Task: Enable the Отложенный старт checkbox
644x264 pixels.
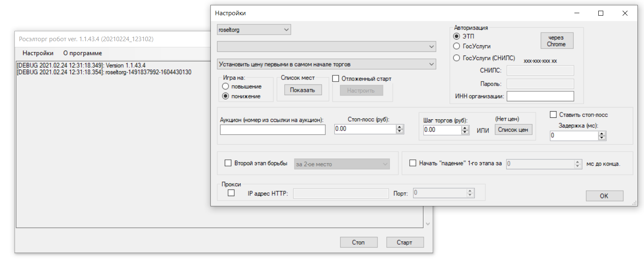Action: (336, 78)
